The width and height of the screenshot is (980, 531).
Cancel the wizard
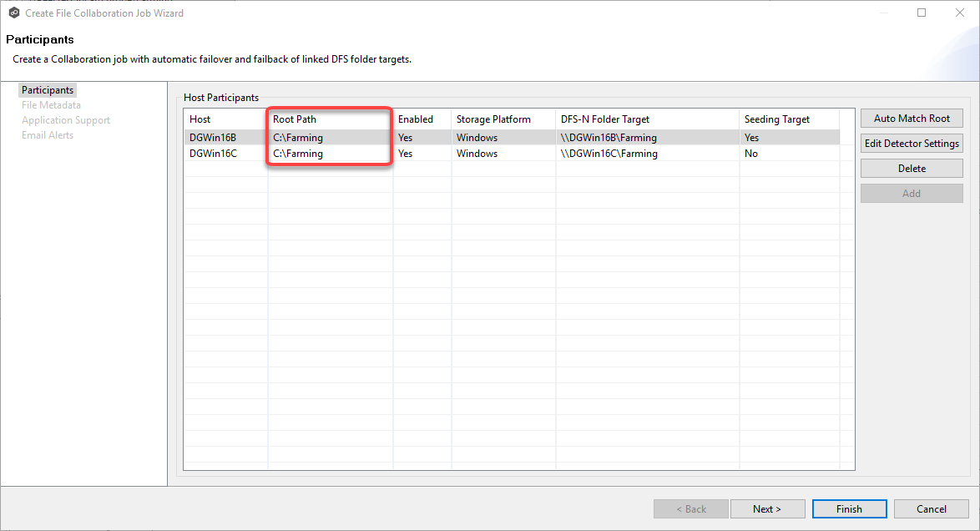[x=931, y=508]
